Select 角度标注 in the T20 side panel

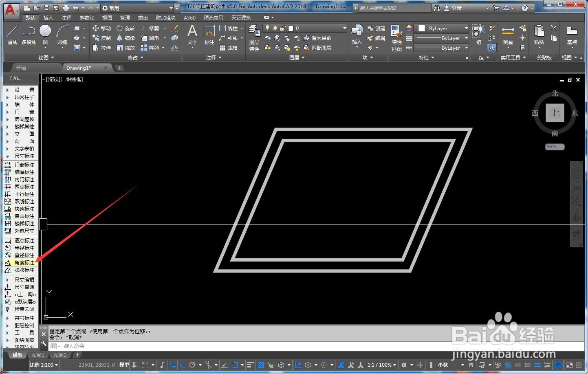(x=21, y=263)
